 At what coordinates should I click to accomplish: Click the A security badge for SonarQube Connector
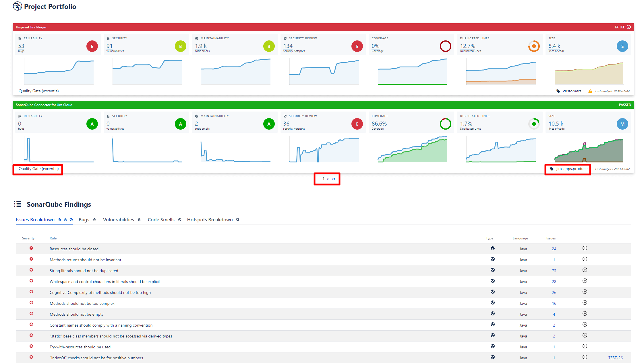(181, 124)
